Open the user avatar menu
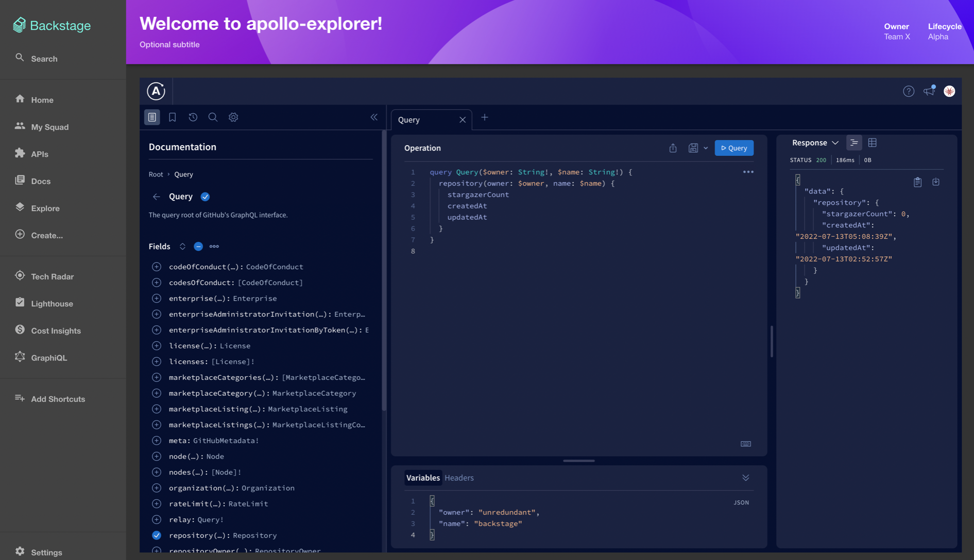Image resolution: width=974 pixels, height=560 pixels. [x=949, y=91]
